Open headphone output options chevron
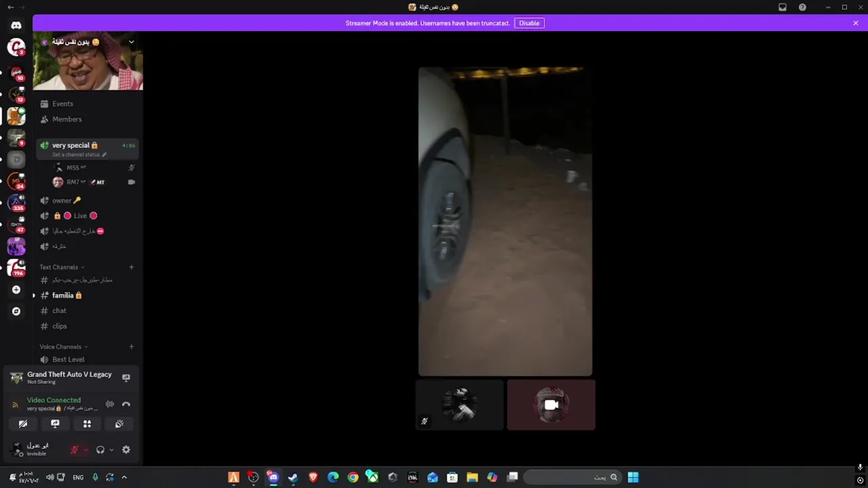This screenshot has width=868, height=488. 111,449
